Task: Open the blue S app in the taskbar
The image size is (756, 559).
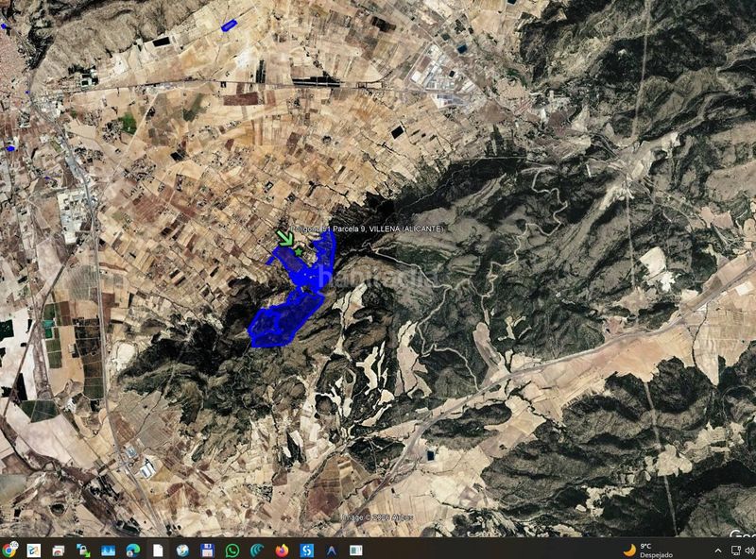Action: pyautogui.click(x=306, y=551)
